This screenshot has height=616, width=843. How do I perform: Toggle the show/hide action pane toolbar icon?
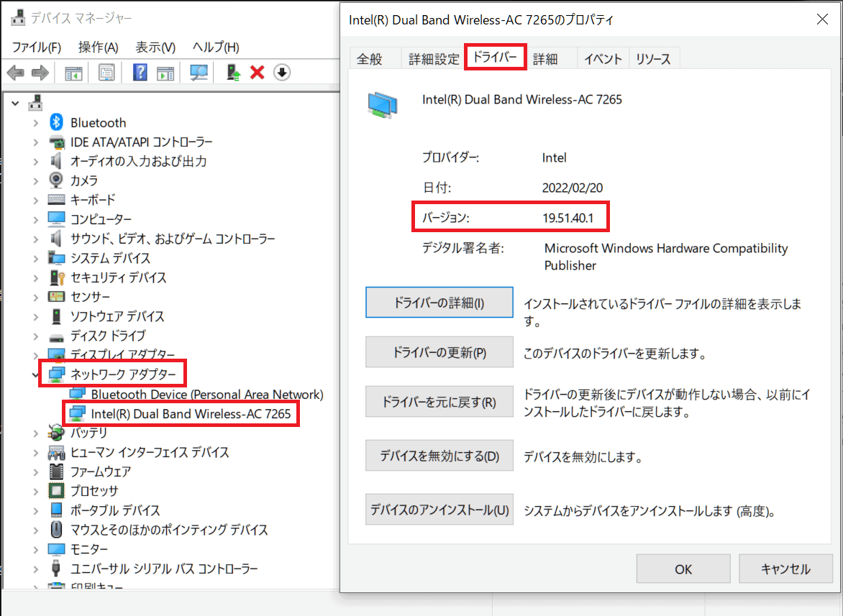tap(165, 73)
